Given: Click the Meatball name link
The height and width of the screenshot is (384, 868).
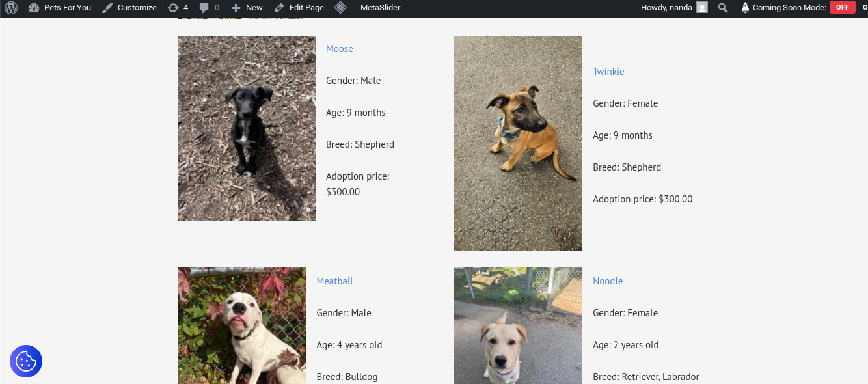Looking at the screenshot, I should (x=334, y=281).
